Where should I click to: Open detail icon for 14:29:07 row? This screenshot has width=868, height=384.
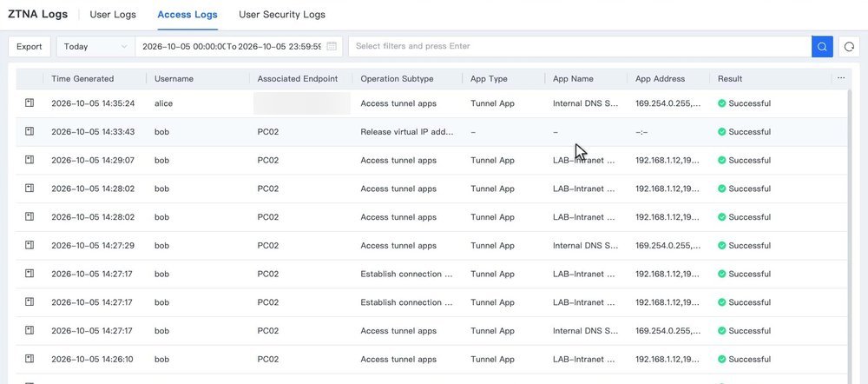coord(30,160)
